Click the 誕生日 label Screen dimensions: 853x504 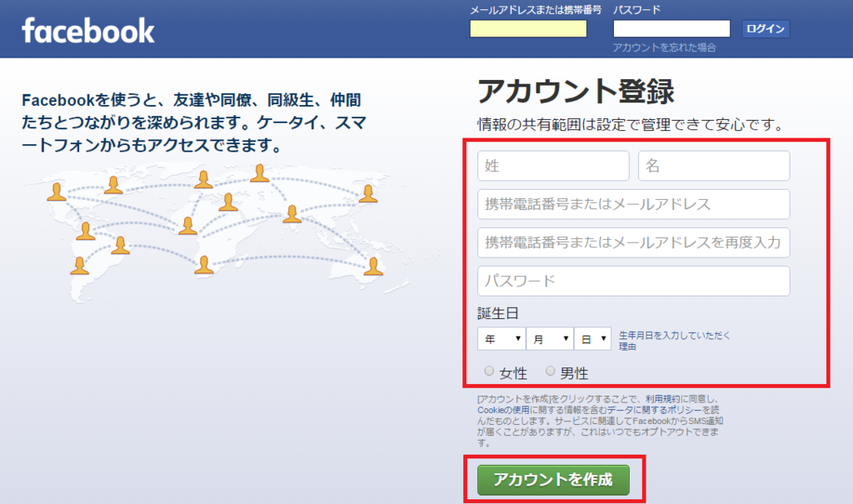[x=498, y=313]
